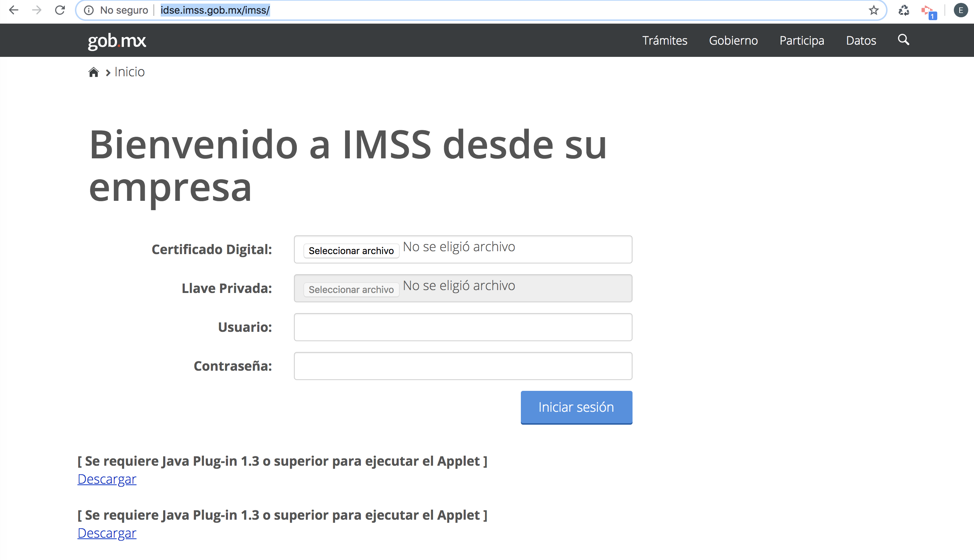Screen dimensions: 974x560
Task: Click the first Java Plug-in requirement notice
Action: 282,461
